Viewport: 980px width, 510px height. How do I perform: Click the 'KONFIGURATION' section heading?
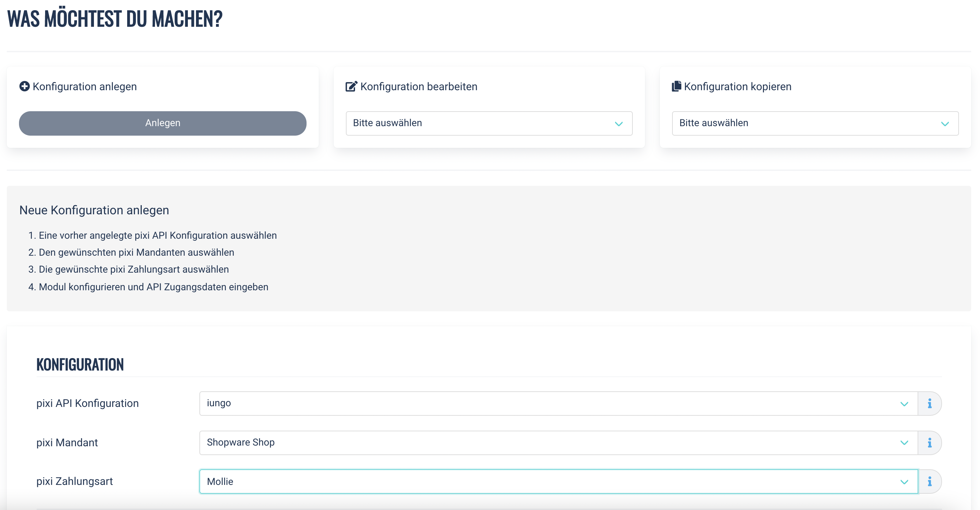click(x=80, y=364)
